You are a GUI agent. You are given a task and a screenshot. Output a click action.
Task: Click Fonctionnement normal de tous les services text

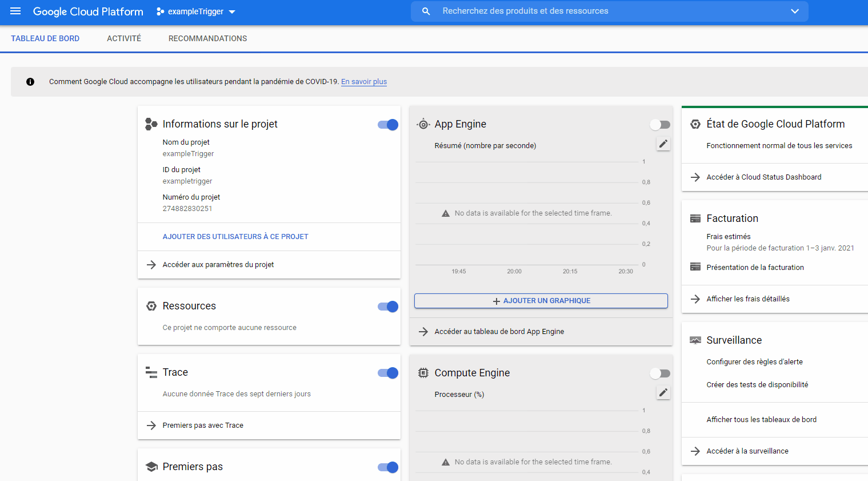tap(779, 146)
